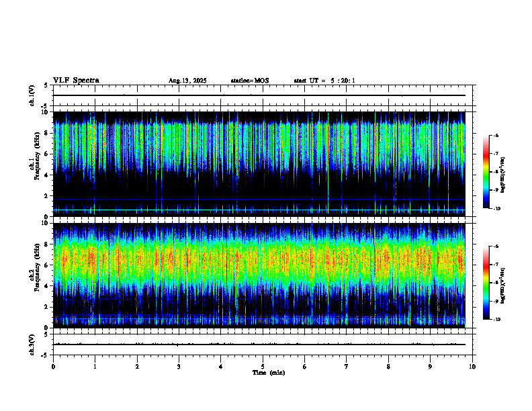Click the "VLF Spectra" plot title
The width and height of the screenshot is (532, 411).
click(76, 81)
